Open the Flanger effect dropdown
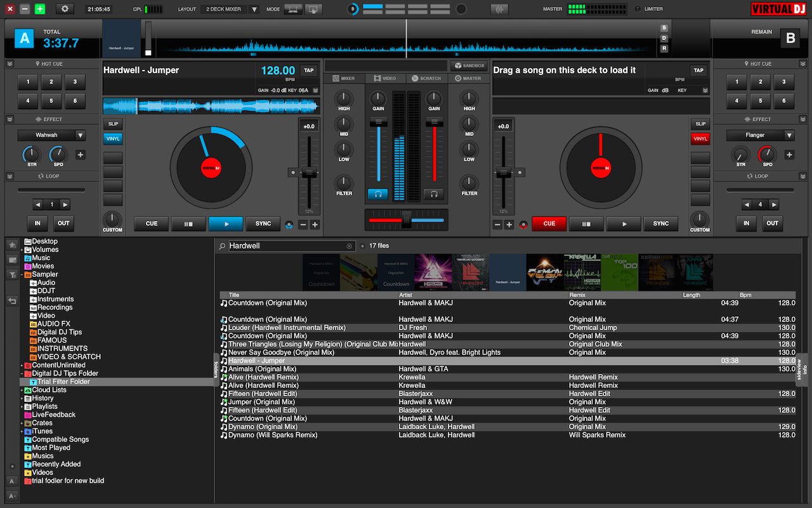This screenshot has width=812, height=508. (x=789, y=135)
